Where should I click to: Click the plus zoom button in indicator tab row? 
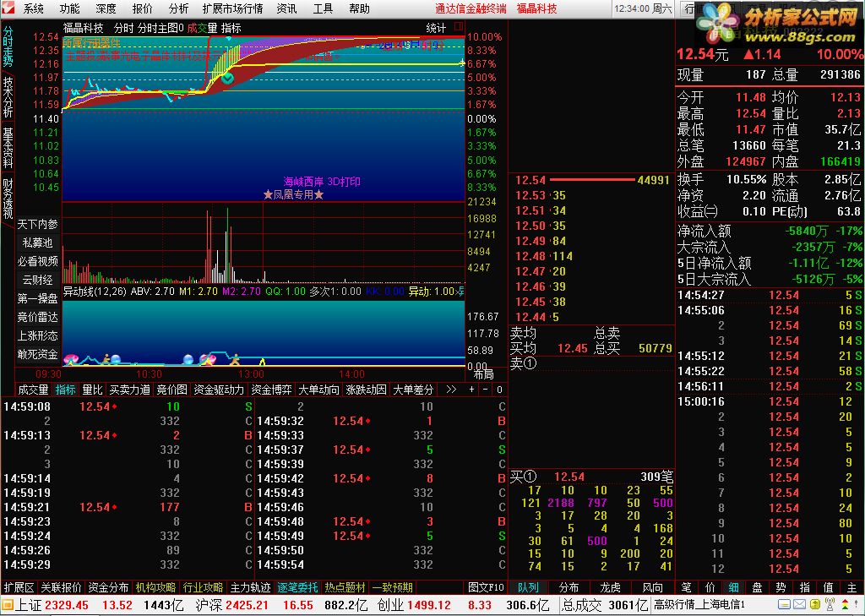pyautogui.click(x=471, y=390)
